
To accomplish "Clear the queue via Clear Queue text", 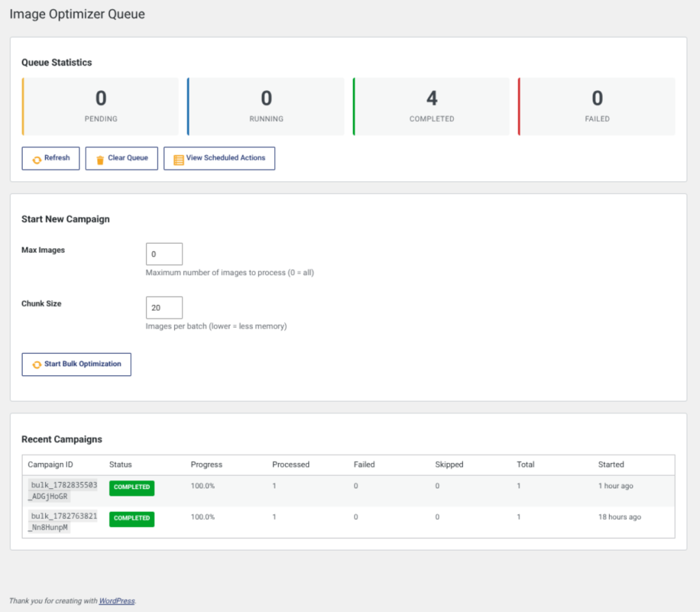I will coord(128,158).
